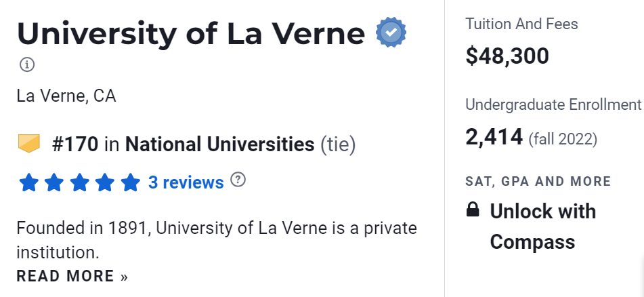Image resolution: width=644 pixels, height=297 pixels.
Task: Open the 3 reviews link
Action: [186, 182]
